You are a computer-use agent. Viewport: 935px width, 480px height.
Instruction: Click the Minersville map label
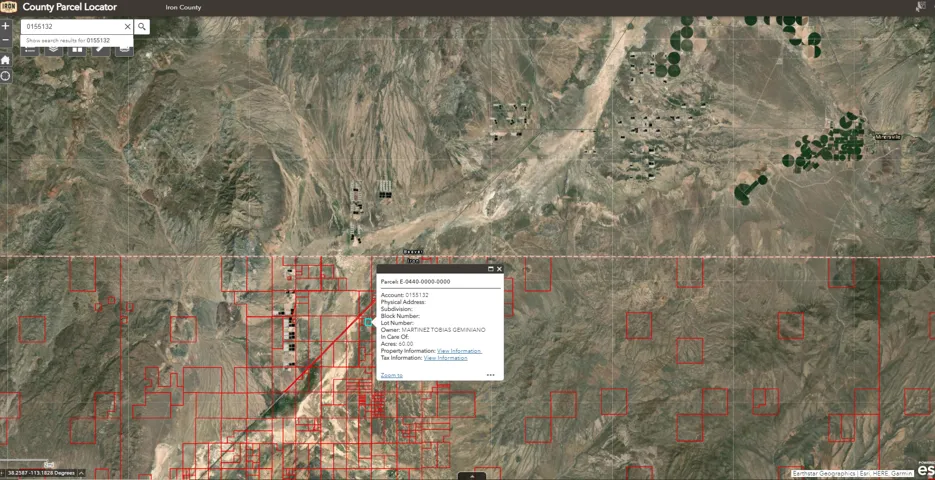[x=887, y=137]
